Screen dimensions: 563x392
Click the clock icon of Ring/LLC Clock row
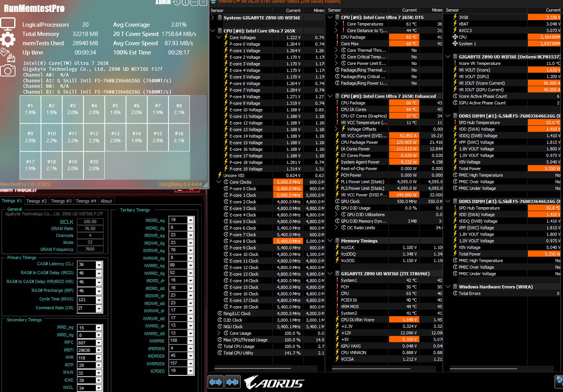click(x=220, y=314)
